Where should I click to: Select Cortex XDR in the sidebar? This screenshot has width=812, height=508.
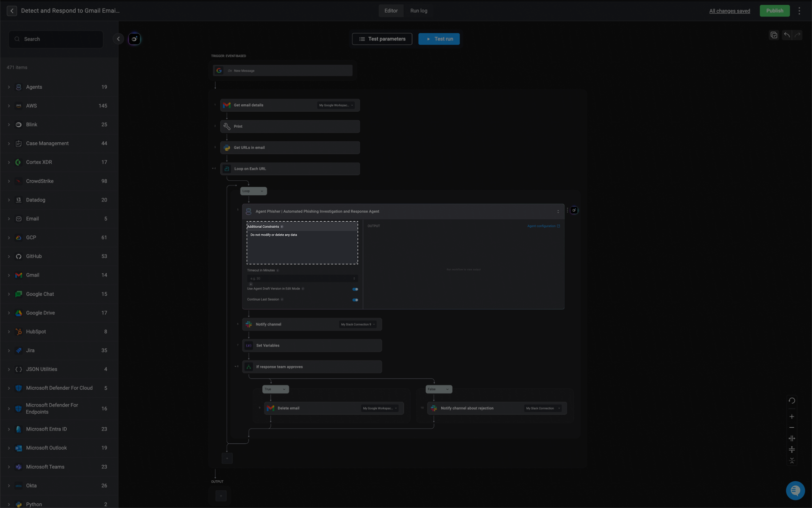pos(59,162)
